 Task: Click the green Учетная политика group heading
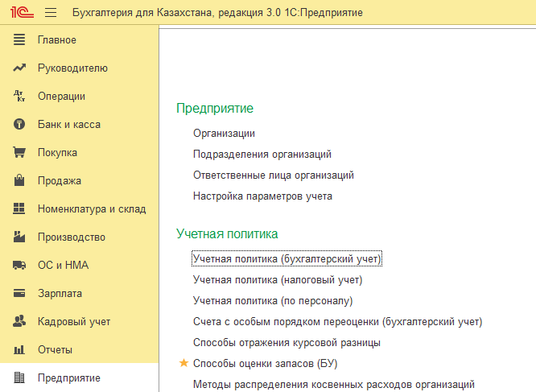227,234
